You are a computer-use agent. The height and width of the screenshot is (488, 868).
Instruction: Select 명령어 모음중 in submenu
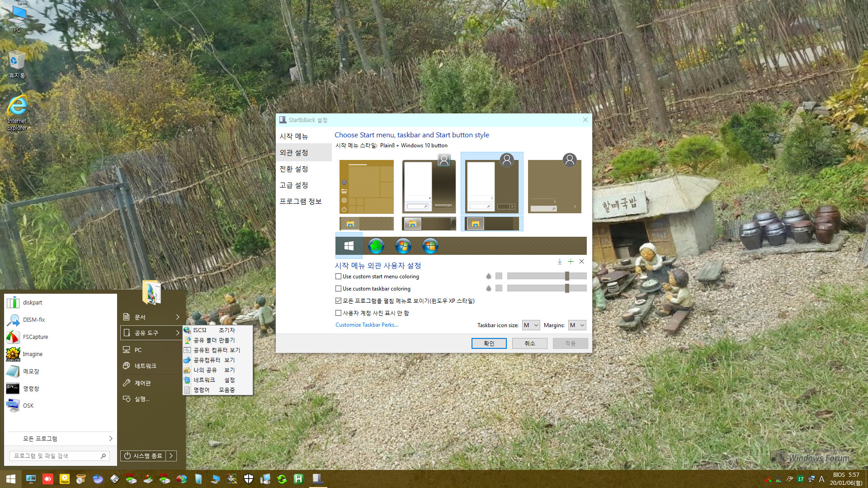[x=217, y=389]
